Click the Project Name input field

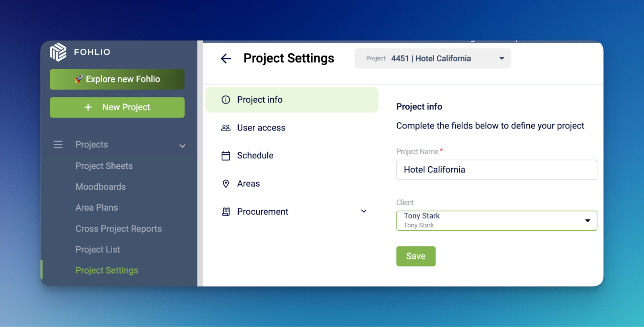[496, 170]
